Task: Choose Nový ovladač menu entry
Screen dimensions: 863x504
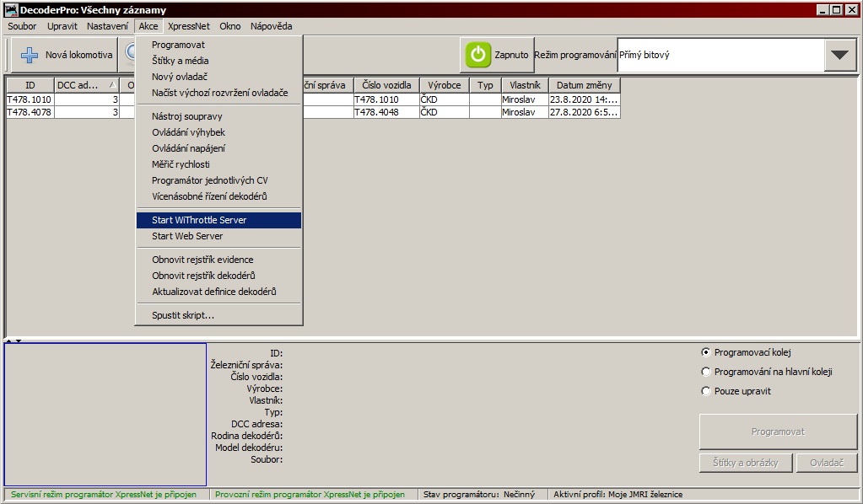Action: click(x=218, y=77)
